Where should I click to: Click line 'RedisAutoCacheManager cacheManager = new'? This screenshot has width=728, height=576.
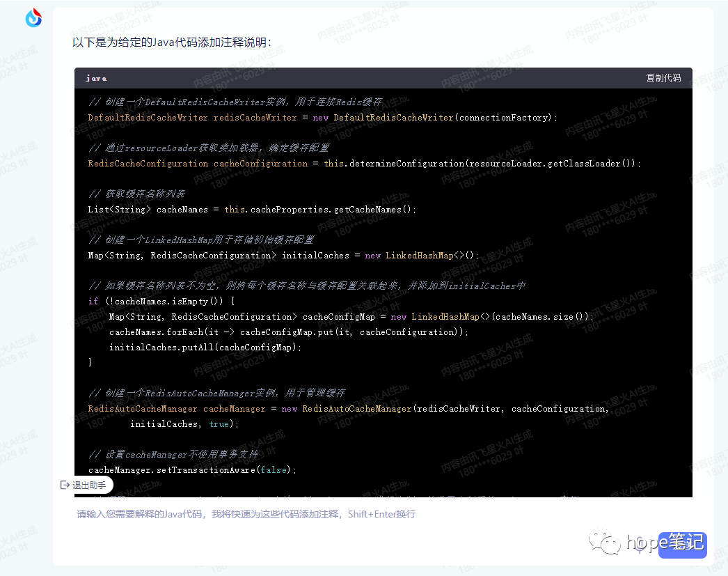click(x=348, y=409)
